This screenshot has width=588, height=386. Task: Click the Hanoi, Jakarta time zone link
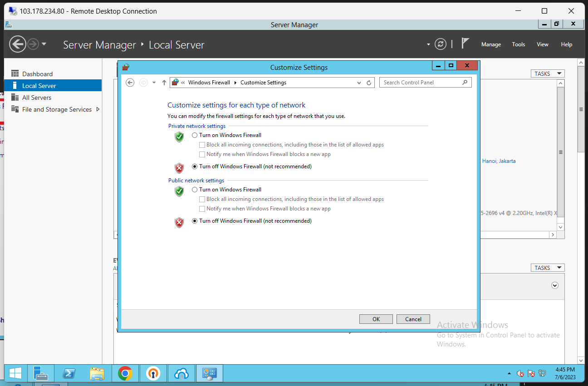499,161
